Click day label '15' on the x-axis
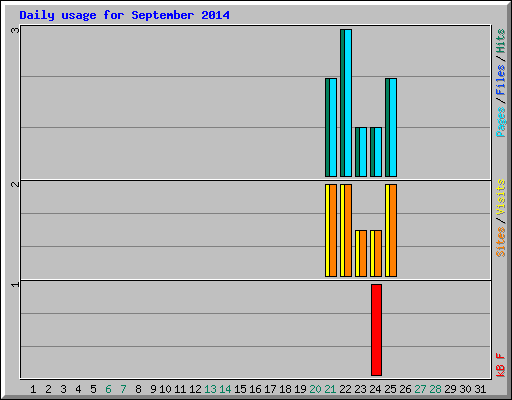Screen dimensions: 512x400 (240, 389)
